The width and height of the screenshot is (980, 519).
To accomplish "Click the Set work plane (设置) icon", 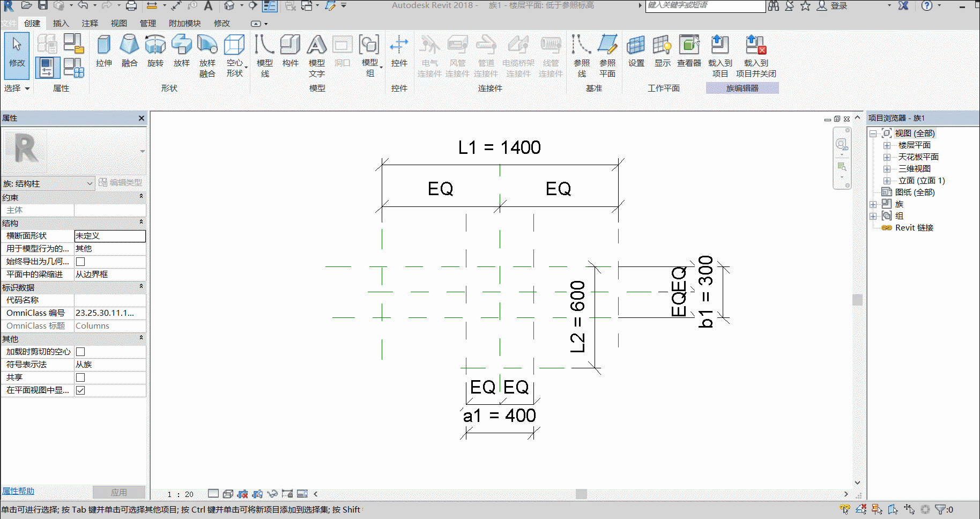I will click(x=636, y=51).
